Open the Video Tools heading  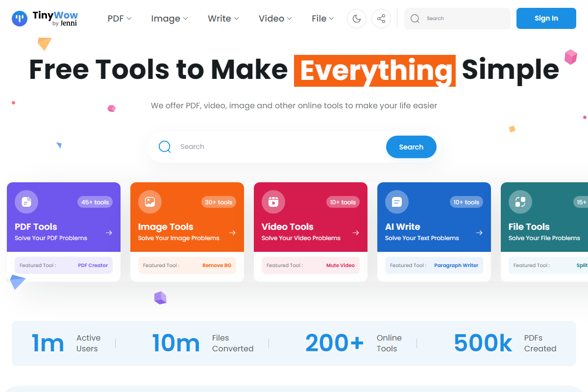pyautogui.click(x=288, y=227)
